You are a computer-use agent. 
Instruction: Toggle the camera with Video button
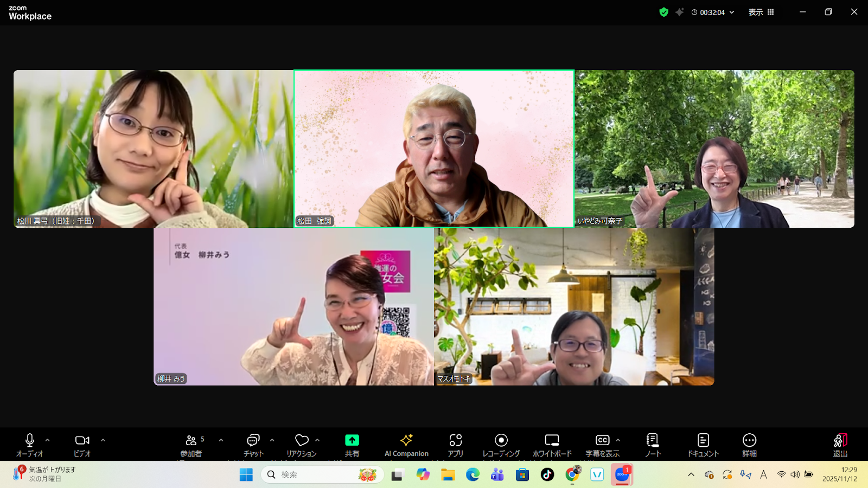click(x=82, y=445)
